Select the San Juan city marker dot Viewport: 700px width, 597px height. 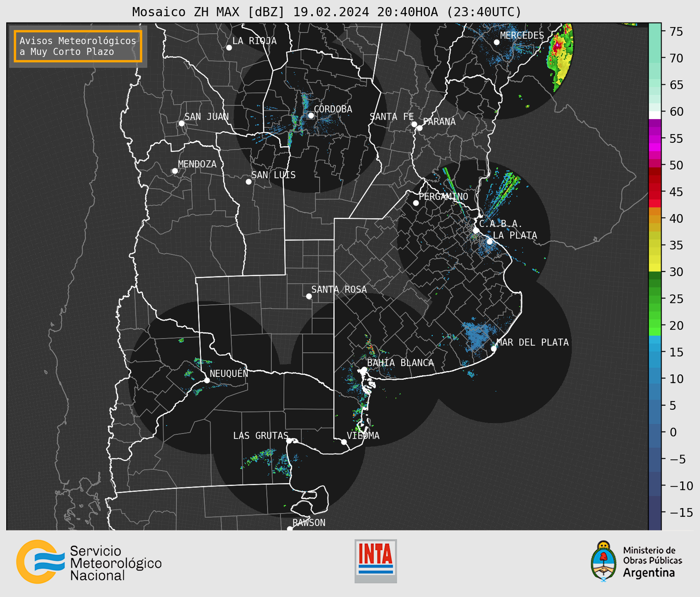coord(181,123)
